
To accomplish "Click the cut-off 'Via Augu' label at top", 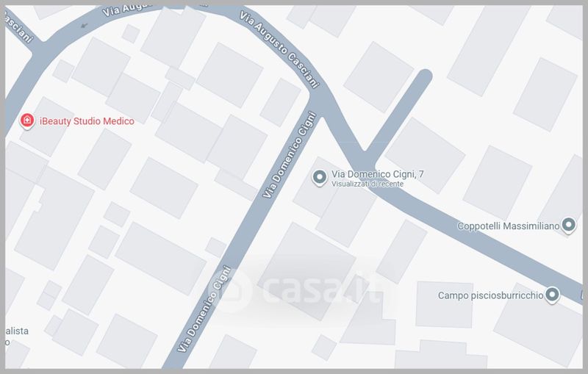I will click(127, 10).
